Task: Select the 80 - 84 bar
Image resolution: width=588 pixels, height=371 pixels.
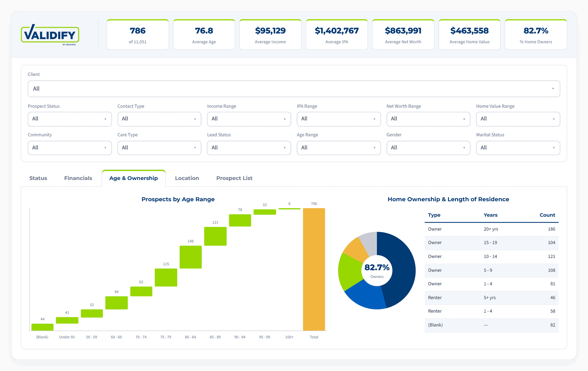Action: click(x=191, y=257)
